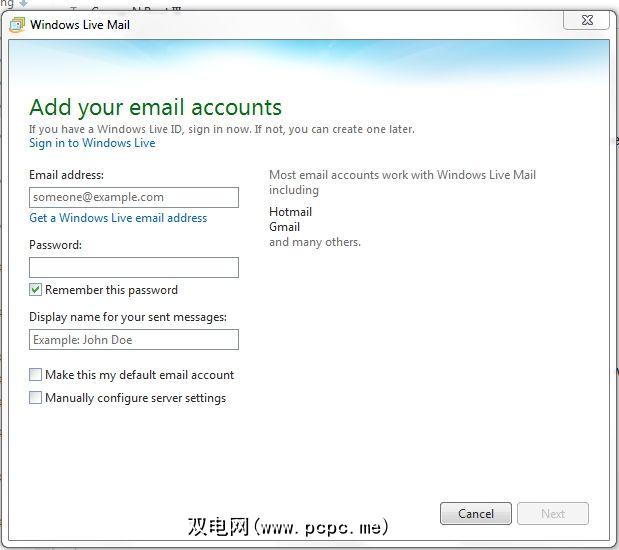The image size is (619, 550).
Task: Click the 'and many others.' text
Action: click(315, 242)
